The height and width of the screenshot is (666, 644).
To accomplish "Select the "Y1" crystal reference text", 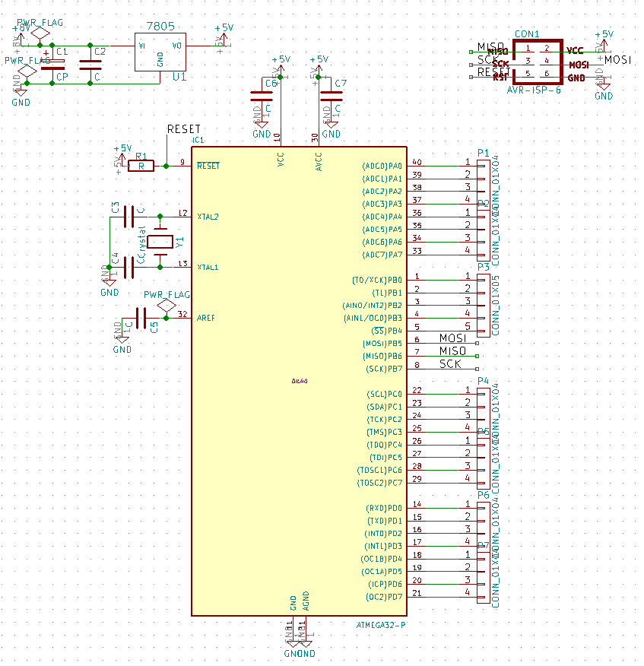I will [x=179, y=243].
